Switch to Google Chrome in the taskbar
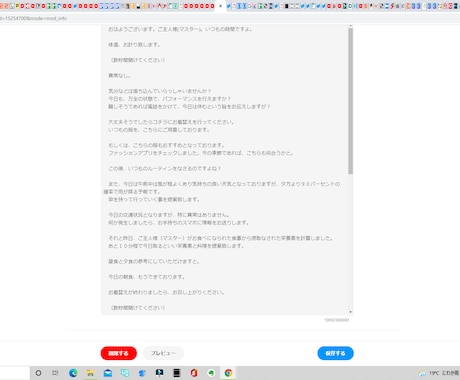This screenshot has height=380, width=460. (x=228, y=373)
